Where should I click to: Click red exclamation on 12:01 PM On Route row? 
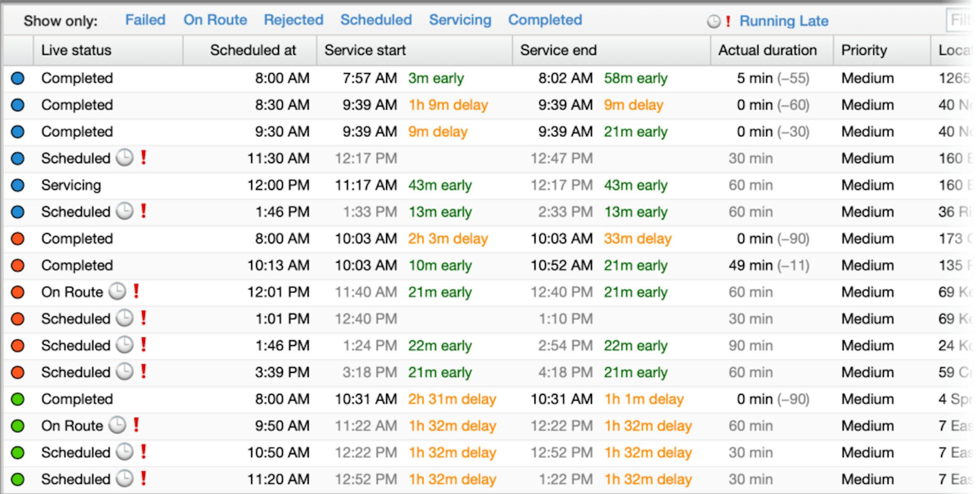(x=137, y=291)
